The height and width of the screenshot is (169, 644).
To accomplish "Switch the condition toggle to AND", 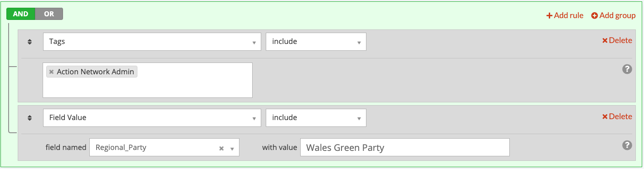I will 20,14.
